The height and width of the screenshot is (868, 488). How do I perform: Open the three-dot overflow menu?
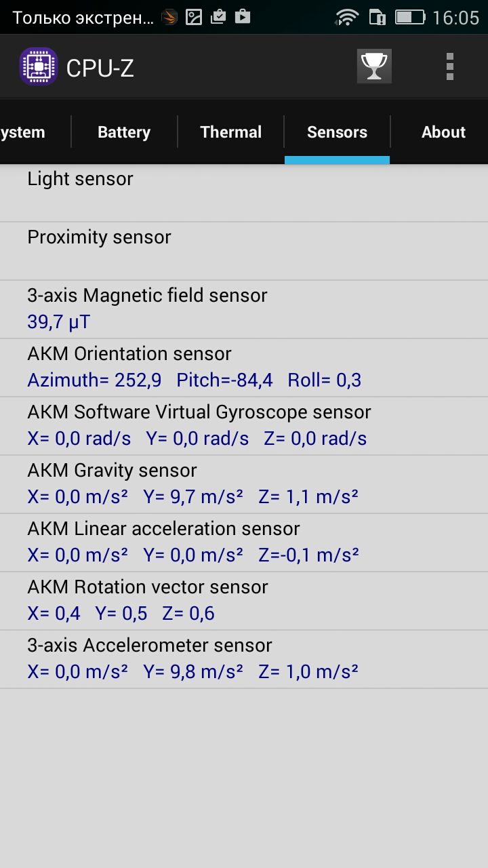tap(449, 66)
